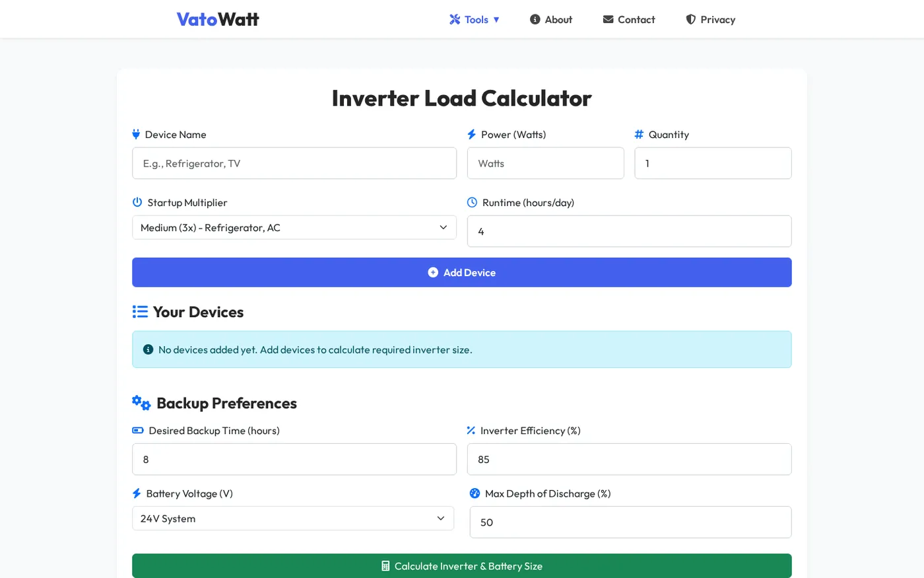This screenshot has width=924, height=578.
Task: Open the Battery Voltage dropdown
Action: (x=293, y=519)
